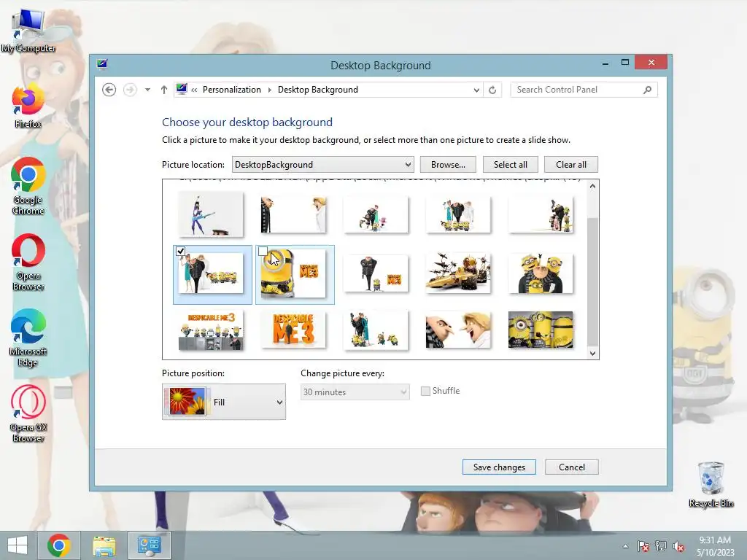Image resolution: width=747 pixels, height=560 pixels.
Task: Launch Opera GX Browser shortcut
Action: [x=28, y=413]
